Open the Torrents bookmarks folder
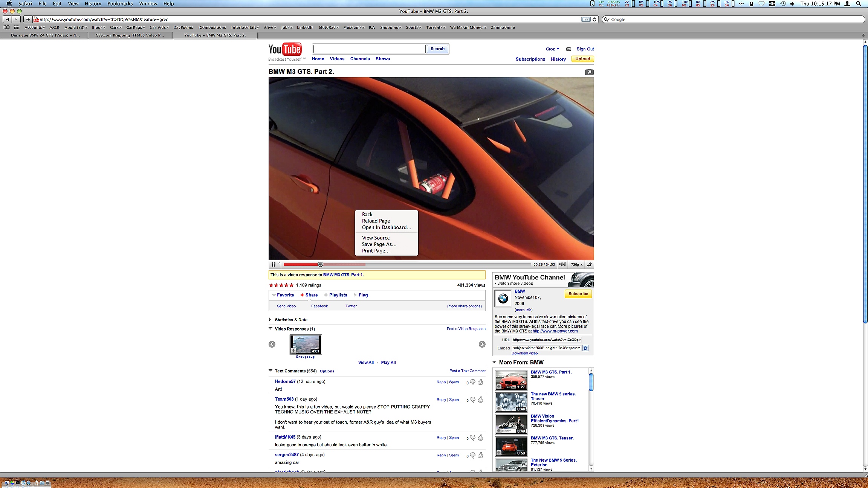This screenshot has width=868, height=488. click(436, 27)
